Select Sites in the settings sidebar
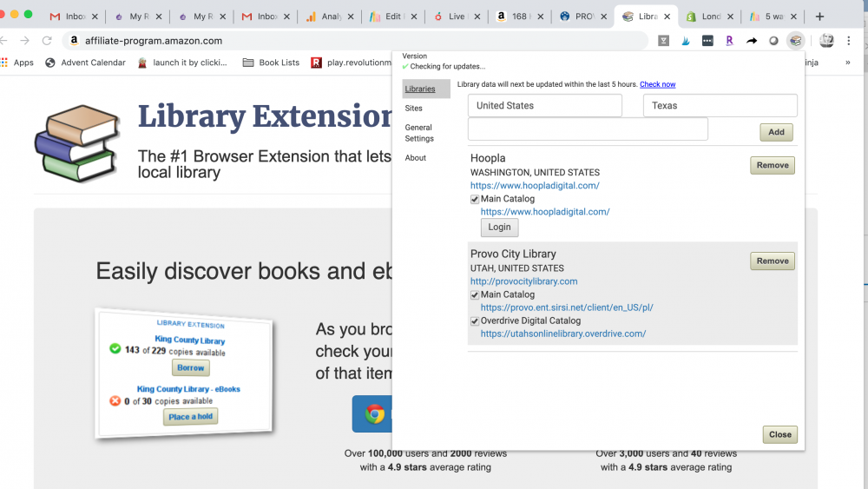Screen dimensions: 868x489 413,108
